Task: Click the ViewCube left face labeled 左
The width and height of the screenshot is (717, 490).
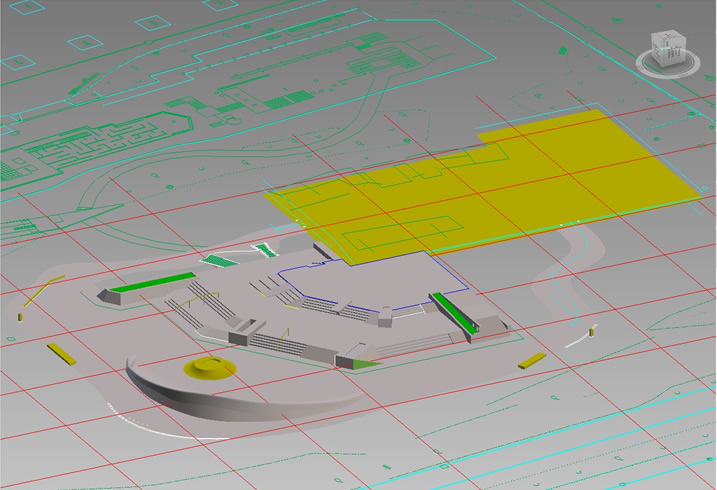Action: click(x=658, y=49)
